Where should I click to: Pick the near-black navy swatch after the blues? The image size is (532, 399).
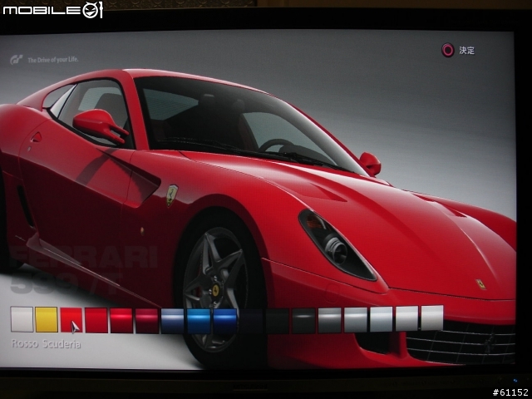251,321
